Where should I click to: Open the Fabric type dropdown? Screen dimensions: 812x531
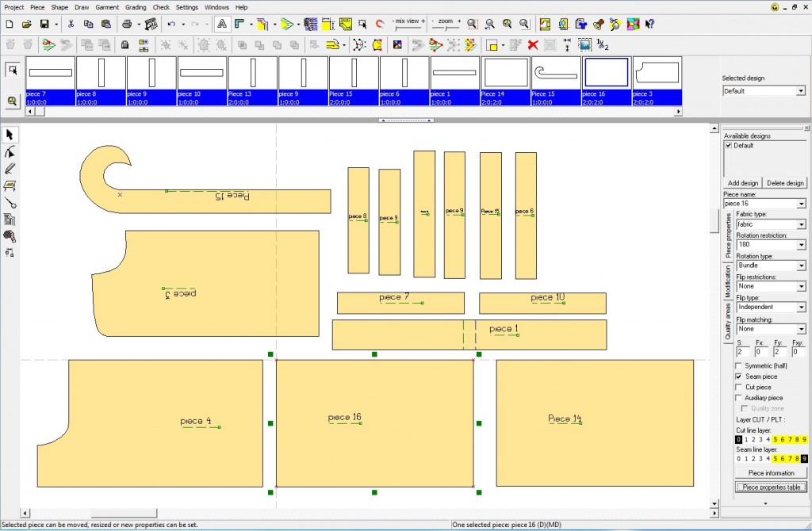pos(801,224)
